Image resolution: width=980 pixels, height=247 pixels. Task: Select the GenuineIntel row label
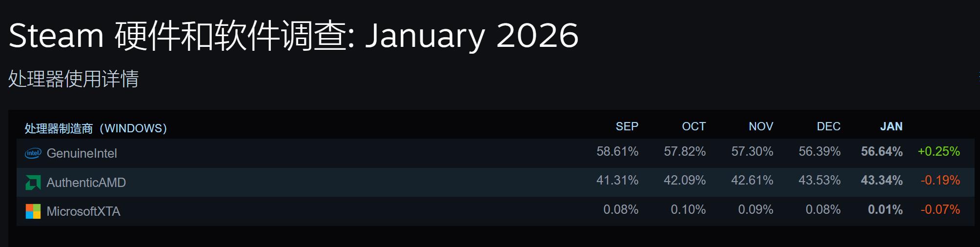tap(82, 153)
